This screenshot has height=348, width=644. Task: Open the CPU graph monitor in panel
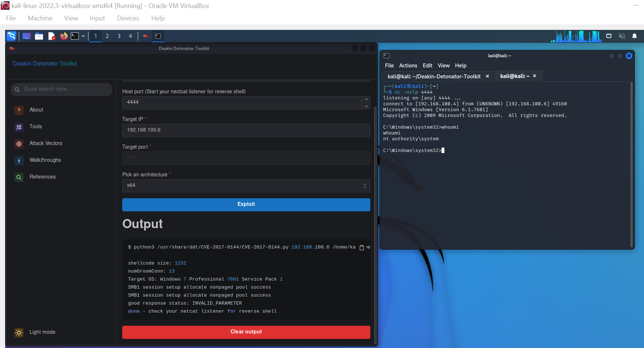pos(576,36)
